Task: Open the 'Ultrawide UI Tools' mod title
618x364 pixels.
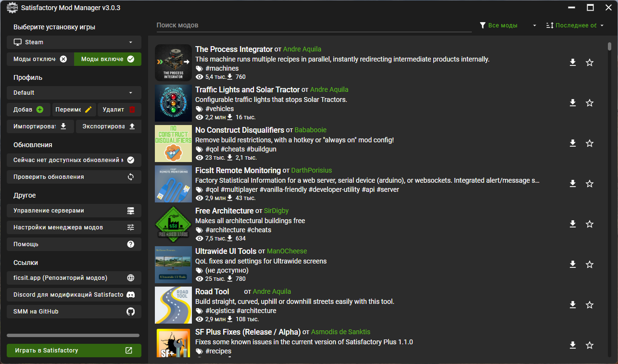Action: [x=226, y=251]
